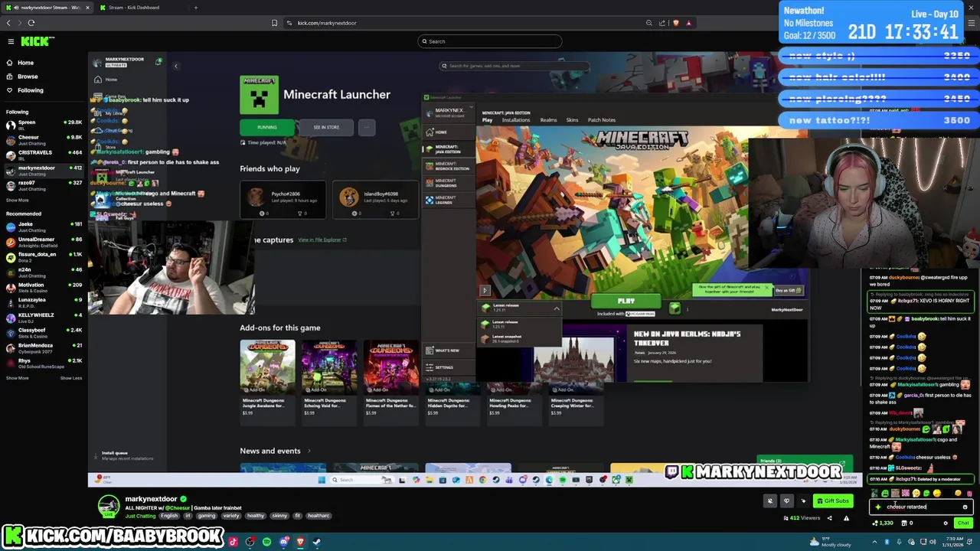
Task: Report stream with warning triangle icon
Action: click(846, 518)
